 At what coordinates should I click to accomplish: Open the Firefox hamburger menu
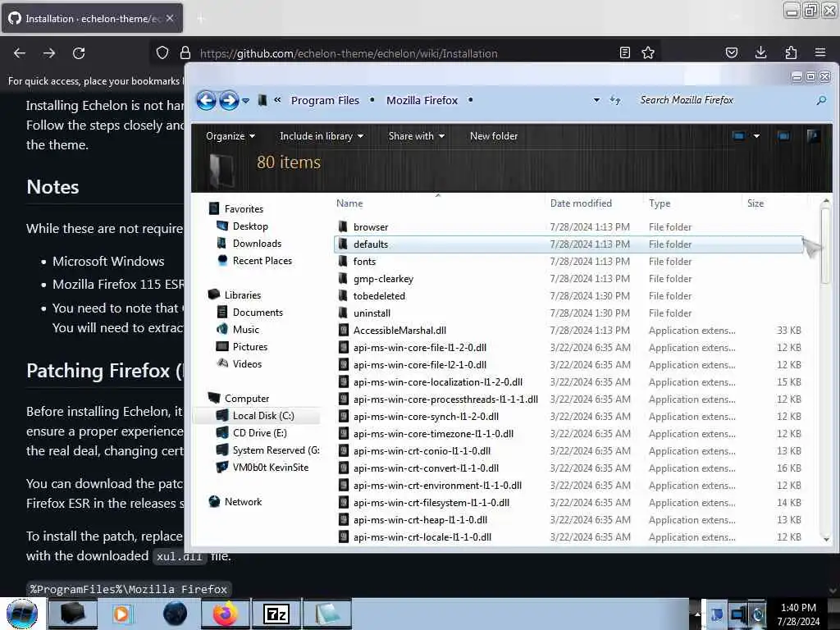coord(820,52)
